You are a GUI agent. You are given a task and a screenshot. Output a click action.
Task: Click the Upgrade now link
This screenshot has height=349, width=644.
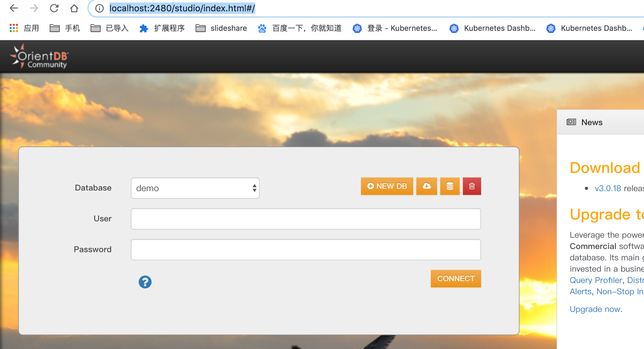(595, 309)
